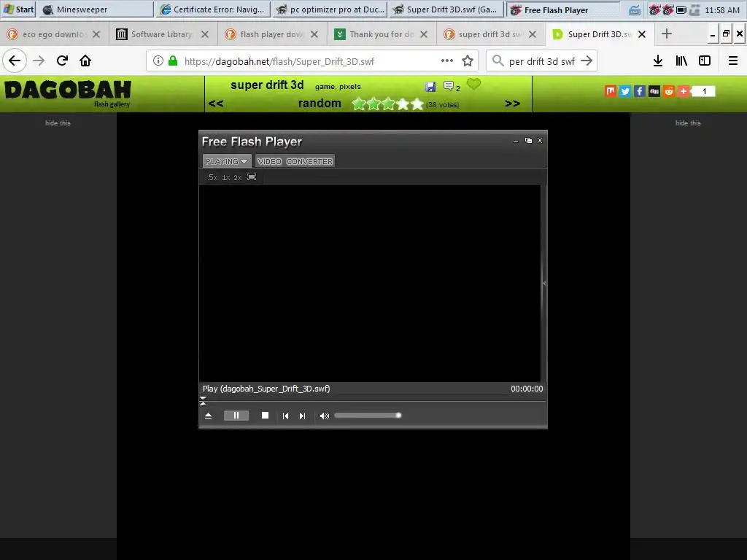Screen dimensions: 747x560
Task: Open the PLAYING dropdown tab
Action: pos(227,161)
